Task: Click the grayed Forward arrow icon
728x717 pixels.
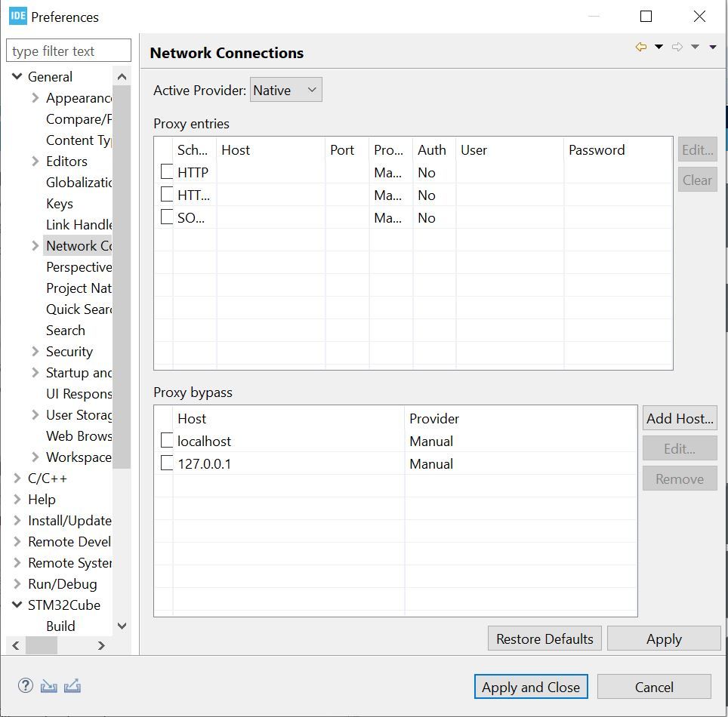Action: coord(677,47)
